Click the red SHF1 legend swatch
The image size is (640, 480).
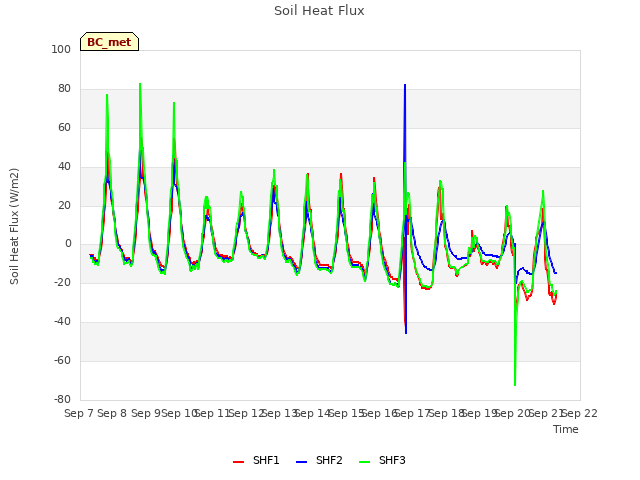coord(238,462)
